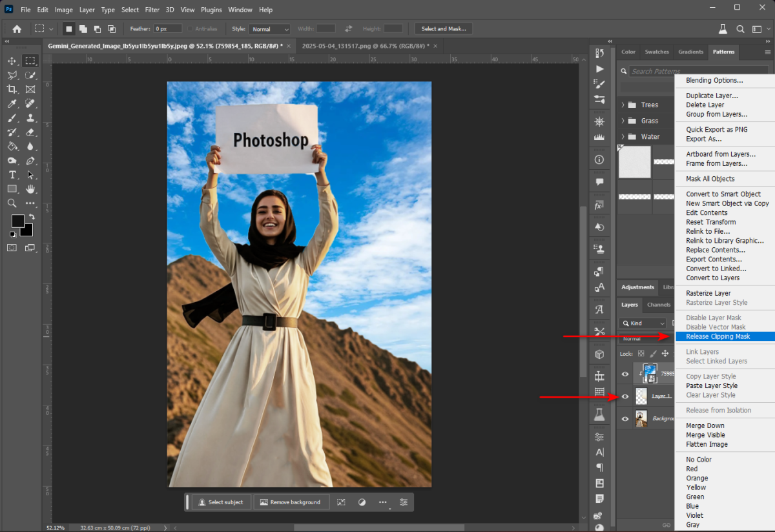Select the Crop tool
Viewport: 775px width, 532px height.
(x=12, y=89)
